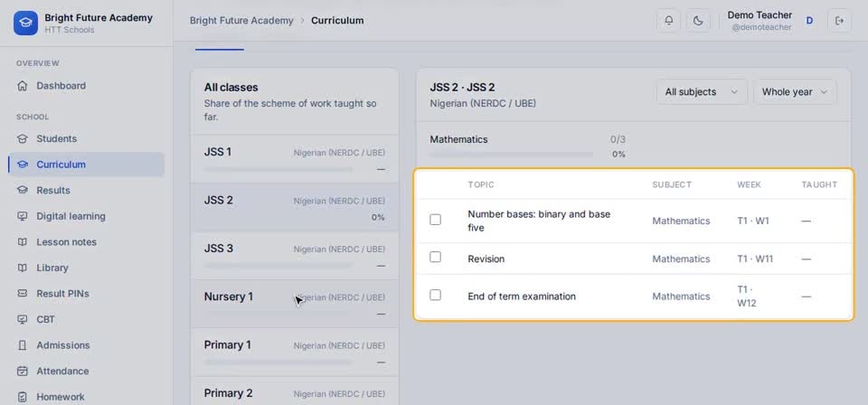Click the 'T1 · W11' week cell

point(755,259)
